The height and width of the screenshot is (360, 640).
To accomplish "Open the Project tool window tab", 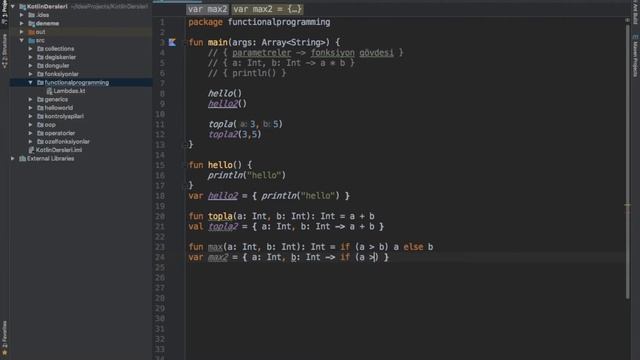I will click(4, 12).
